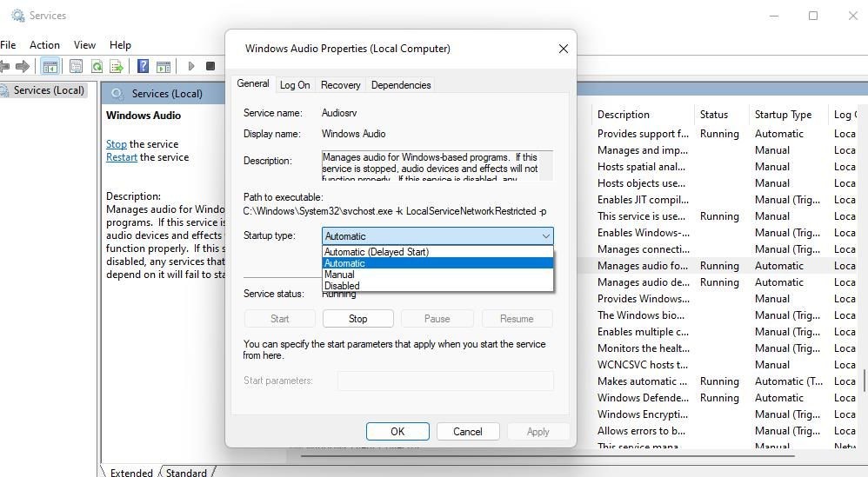Viewport: 868px width, 477px height.
Task: Click the Audiosrv service name text
Action: 339,113
